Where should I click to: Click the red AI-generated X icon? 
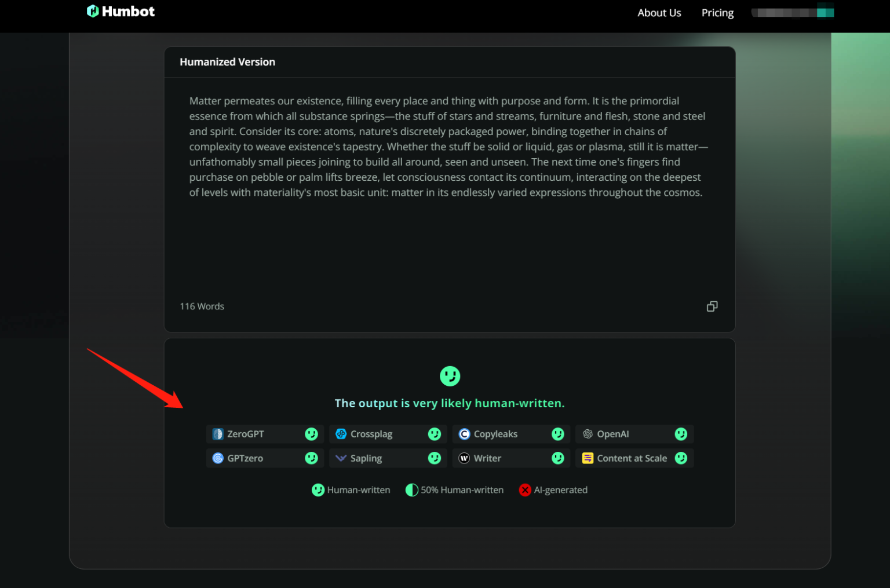coord(525,490)
